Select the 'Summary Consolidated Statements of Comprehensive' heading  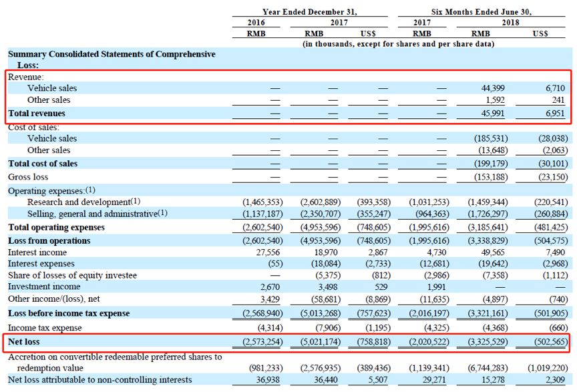[x=112, y=54]
